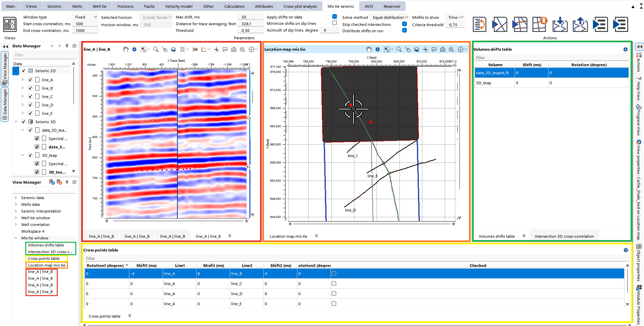This screenshot has height=326, width=644.
Task: Click the layers icon in Location map toolbar
Action: coord(417,49)
